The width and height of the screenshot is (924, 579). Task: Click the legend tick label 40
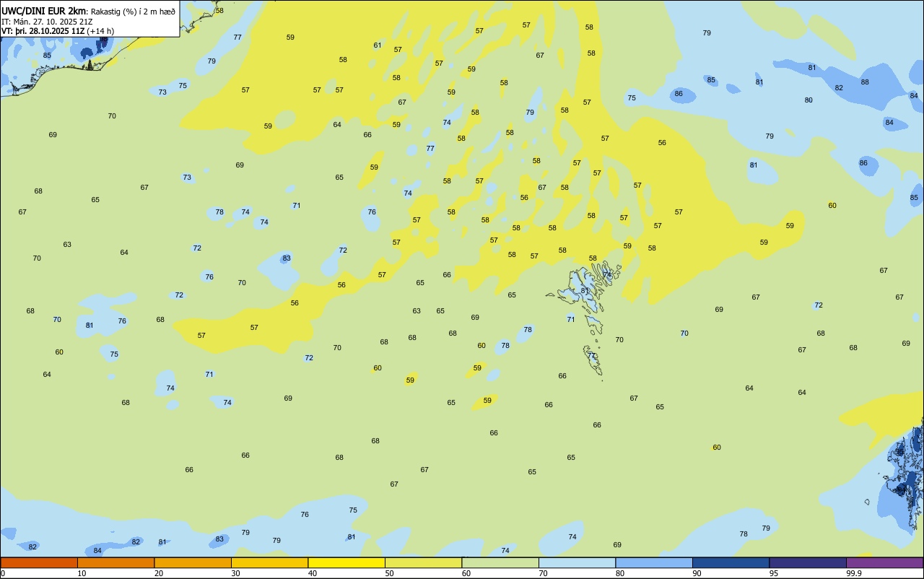tap(313, 573)
